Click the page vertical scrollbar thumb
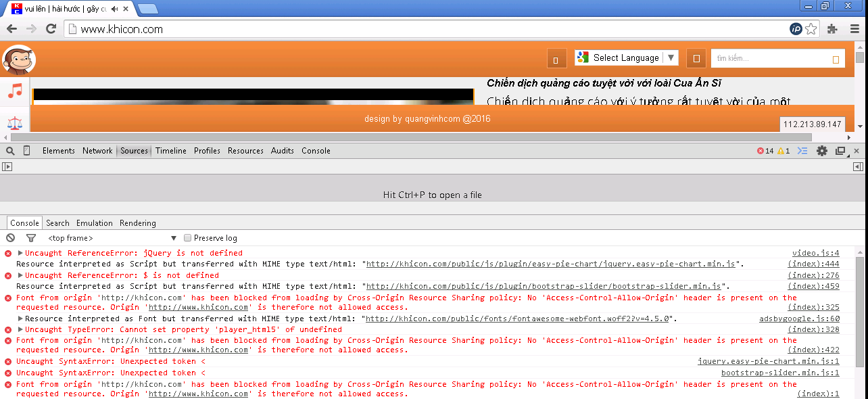The image size is (868, 399). [860, 57]
